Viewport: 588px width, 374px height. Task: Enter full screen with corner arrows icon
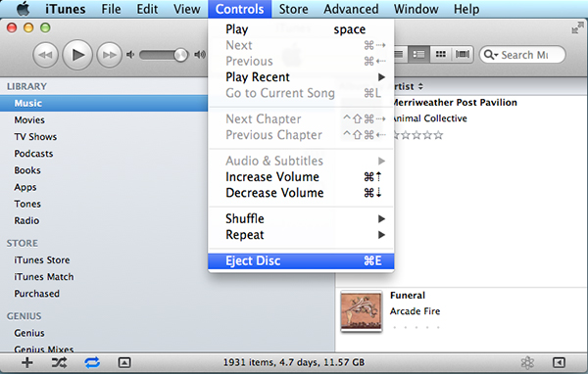point(577,27)
